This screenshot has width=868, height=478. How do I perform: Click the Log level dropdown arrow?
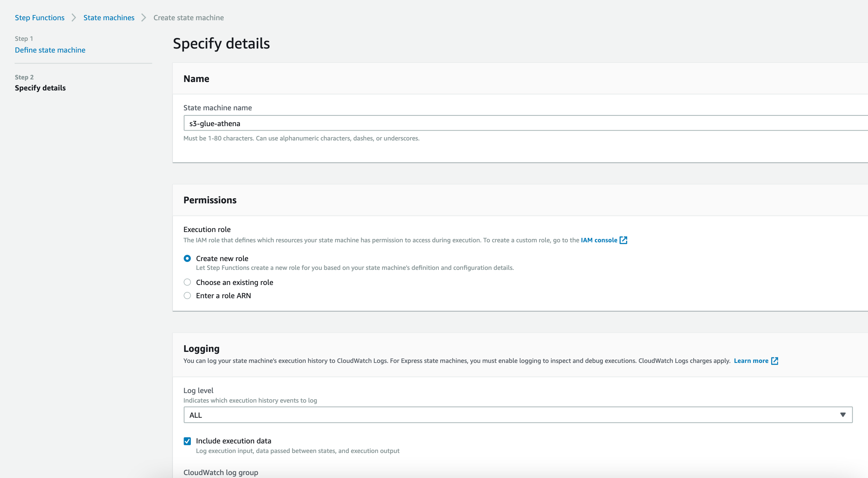tap(843, 415)
